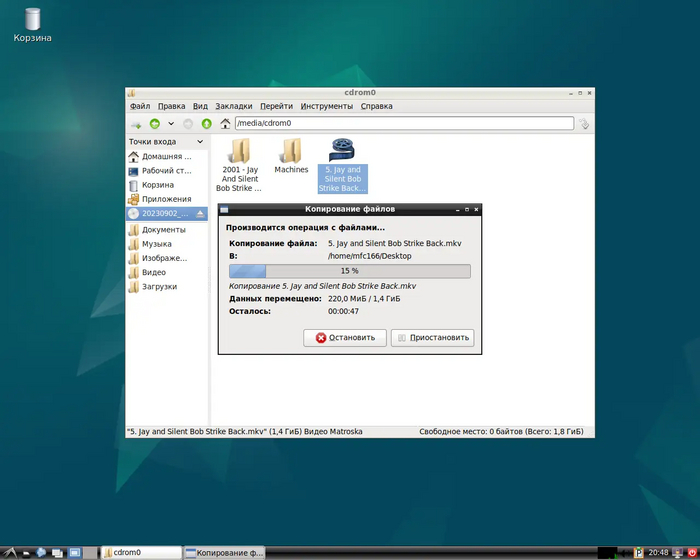
Task: Click the jump-to-path icon right of address bar
Action: click(x=584, y=124)
